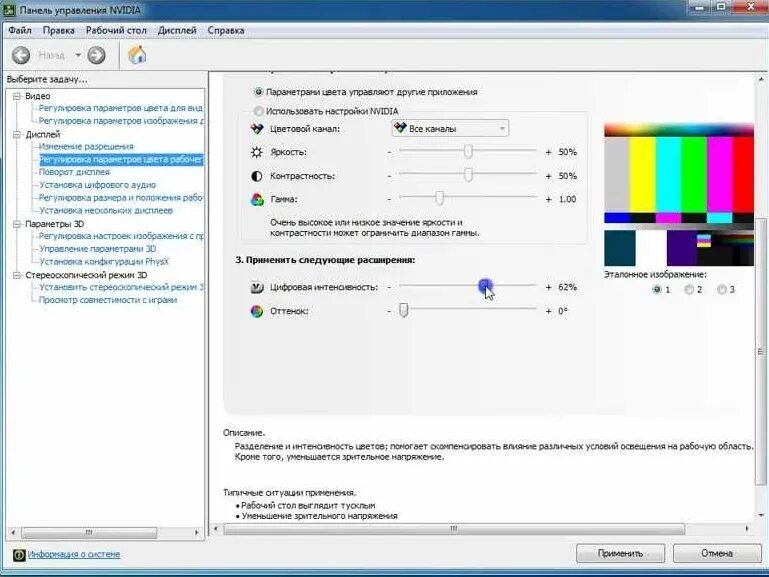
Task: Select 'Регулировка параметров цвета для видео' item
Action: (121, 108)
